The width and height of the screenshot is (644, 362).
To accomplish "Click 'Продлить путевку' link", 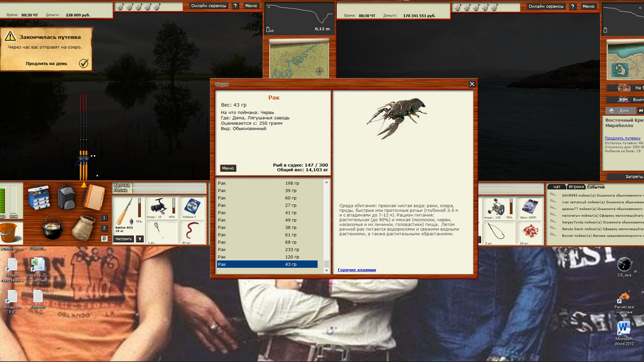I will [x=623, y=138].
